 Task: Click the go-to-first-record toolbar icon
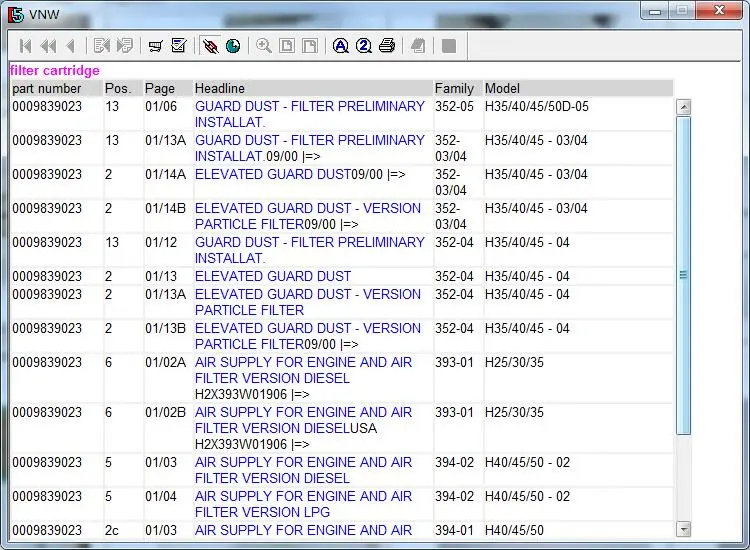point(25,46)
